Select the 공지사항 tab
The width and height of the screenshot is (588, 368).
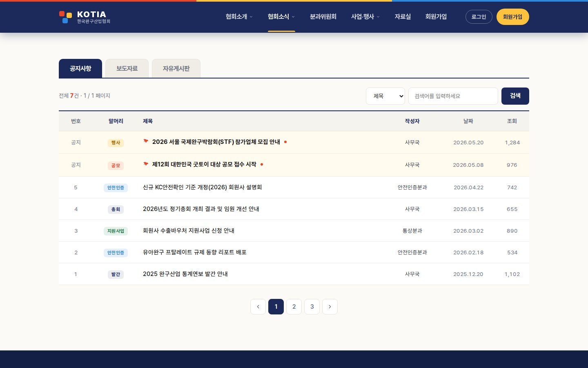tap(80, 68)
